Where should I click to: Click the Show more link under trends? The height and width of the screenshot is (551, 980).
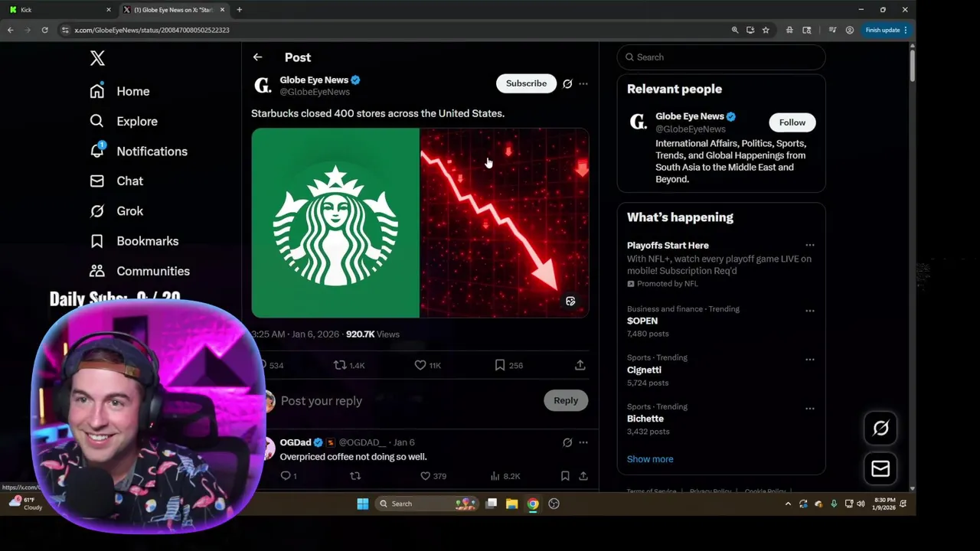[650, 459]
